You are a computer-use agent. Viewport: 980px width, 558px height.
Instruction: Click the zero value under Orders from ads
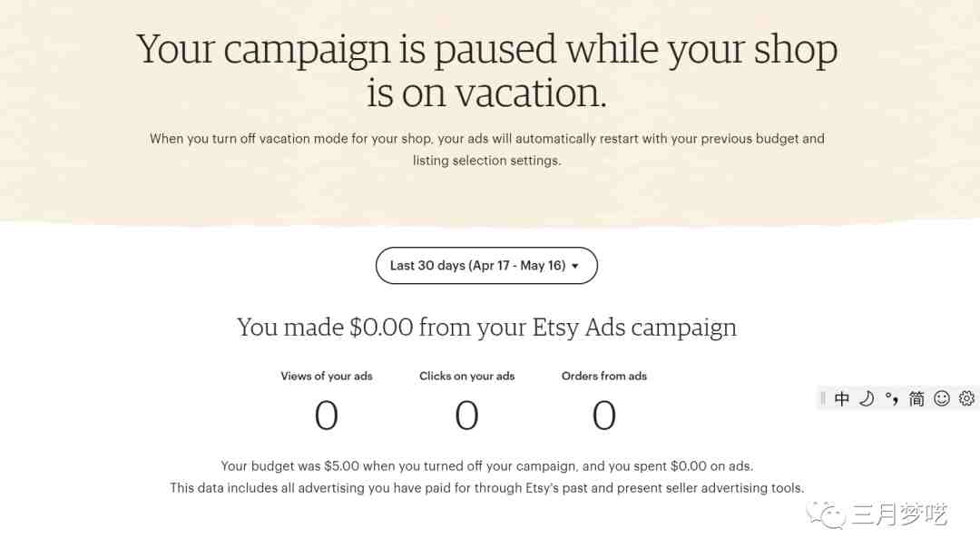click(603, 416)
